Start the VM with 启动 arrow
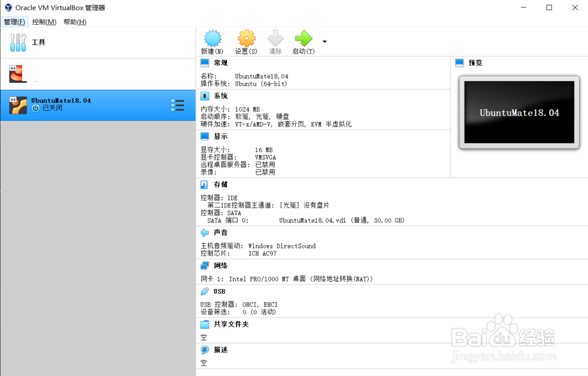588x376 pixels. tap(303, 38)
